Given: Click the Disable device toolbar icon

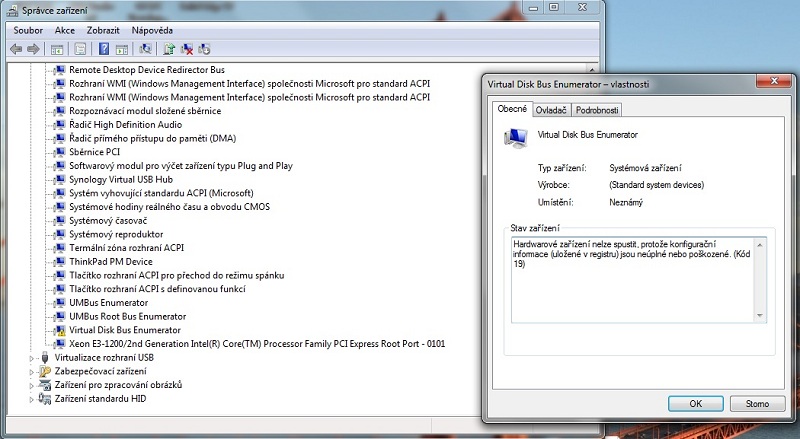Looking at the screenshot, I should coord(205,48).
